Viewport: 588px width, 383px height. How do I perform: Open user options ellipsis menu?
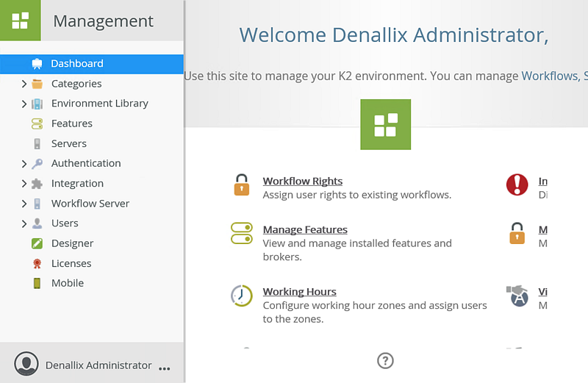click(164, 367)
